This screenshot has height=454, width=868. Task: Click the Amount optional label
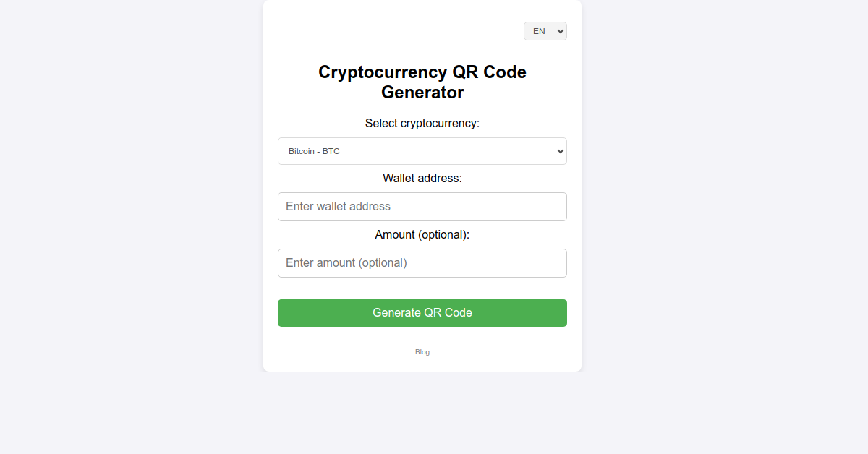tap(422, 234)
